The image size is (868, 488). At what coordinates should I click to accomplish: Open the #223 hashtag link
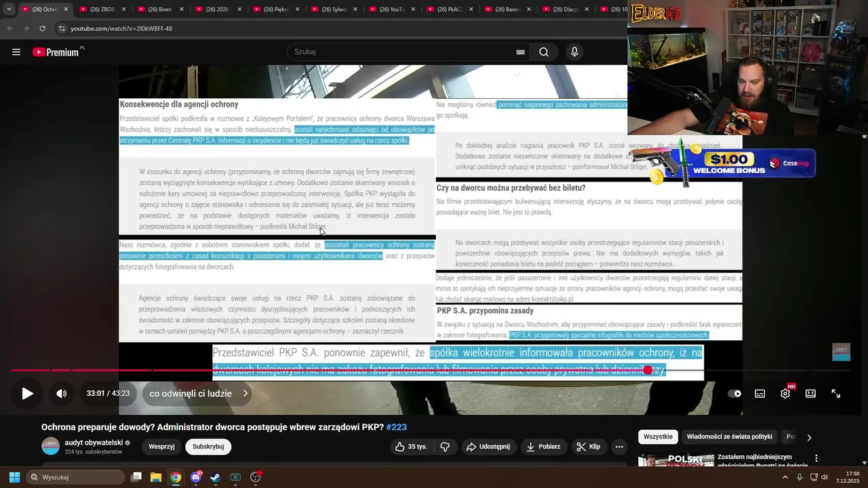(x=396, y=427)
